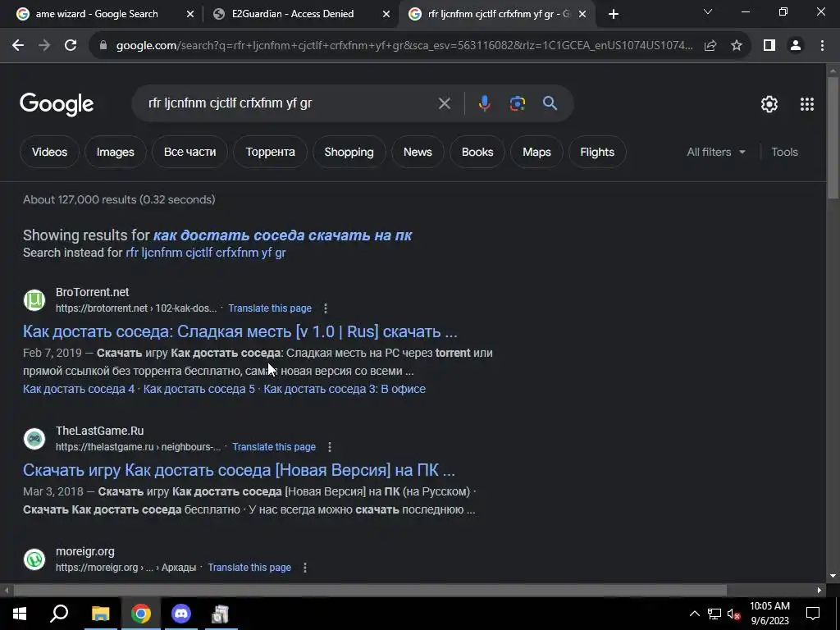Image resolution: width=840 pixels, height=630 pixels.
Task: Open more options for moreigr.org result
Action: (x=305, y=568)
